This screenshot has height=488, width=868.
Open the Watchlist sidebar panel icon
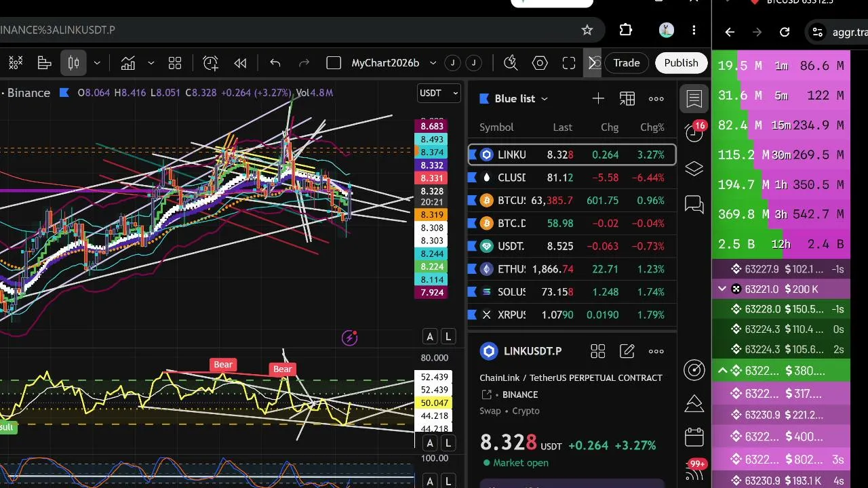[694, 99]
